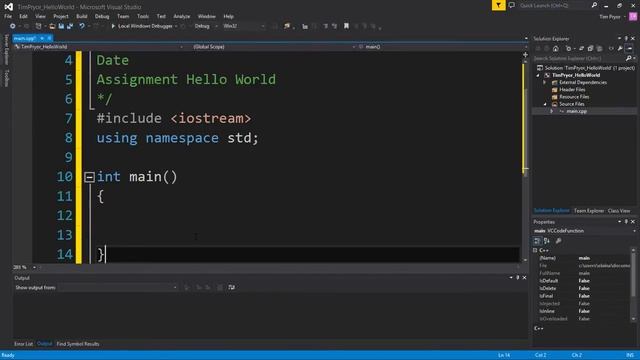The image size is (640, 360).
Task: Collapse the TimPryor_HelloWorld project node
Action: pos(538,76)
